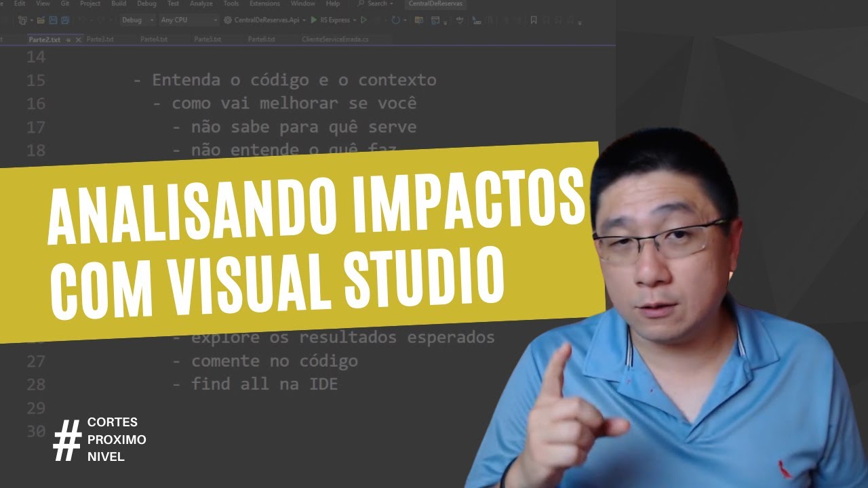This screenshot has width=868, height=488.
Task: Switch to the Parte2.txt tab
Action: (44, 39)
